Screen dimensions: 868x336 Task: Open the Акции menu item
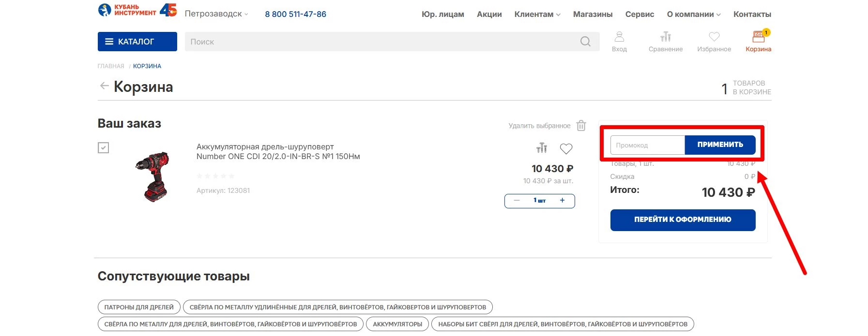tap(489, 15)
